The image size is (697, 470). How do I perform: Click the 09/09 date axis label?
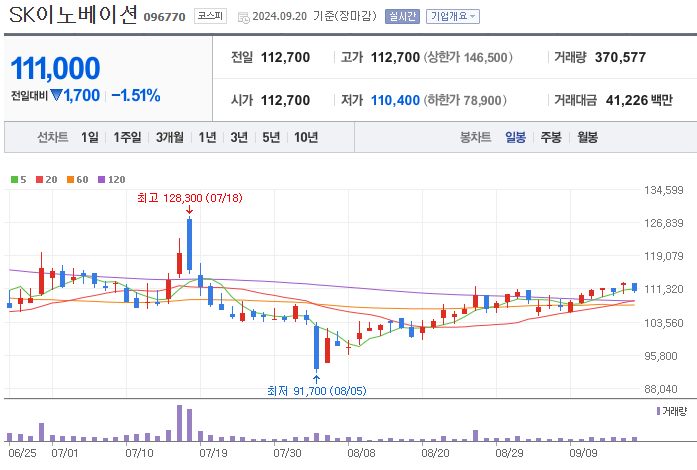tap(583, 453)
